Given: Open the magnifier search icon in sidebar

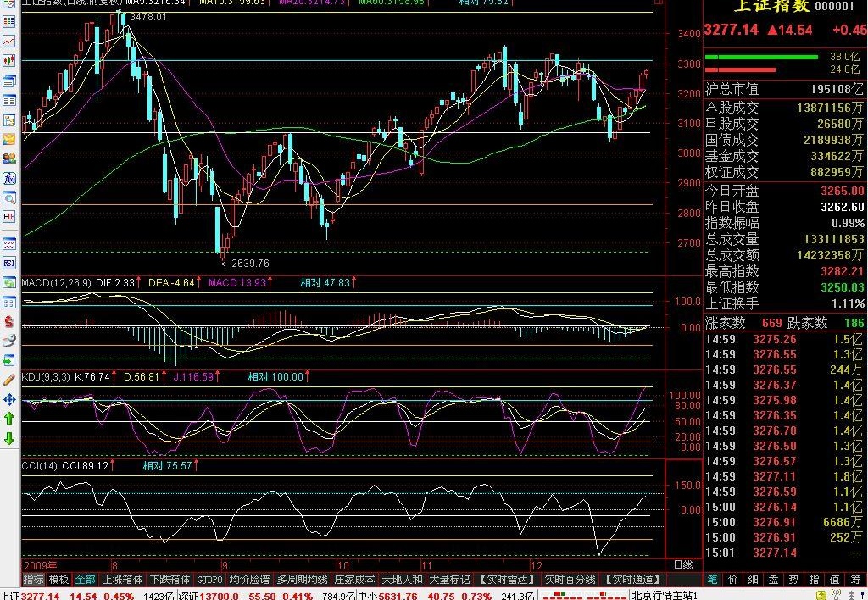Looking at the screenshot, I should (8, 197).
